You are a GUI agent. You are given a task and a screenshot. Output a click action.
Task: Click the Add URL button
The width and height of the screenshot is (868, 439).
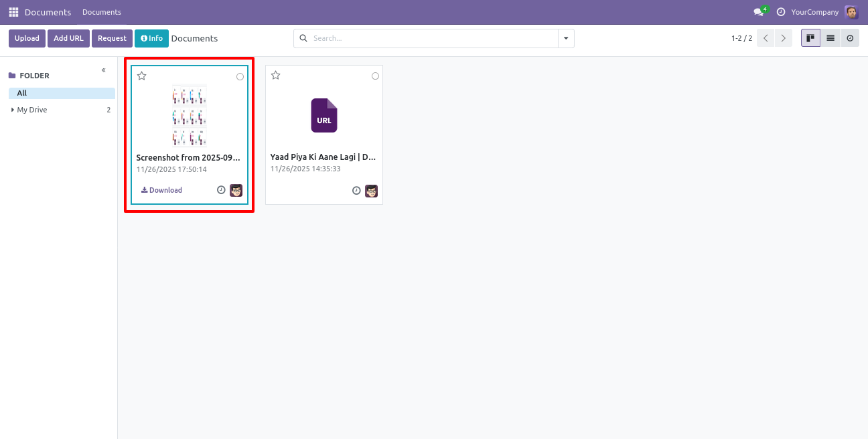click(68, 38)
